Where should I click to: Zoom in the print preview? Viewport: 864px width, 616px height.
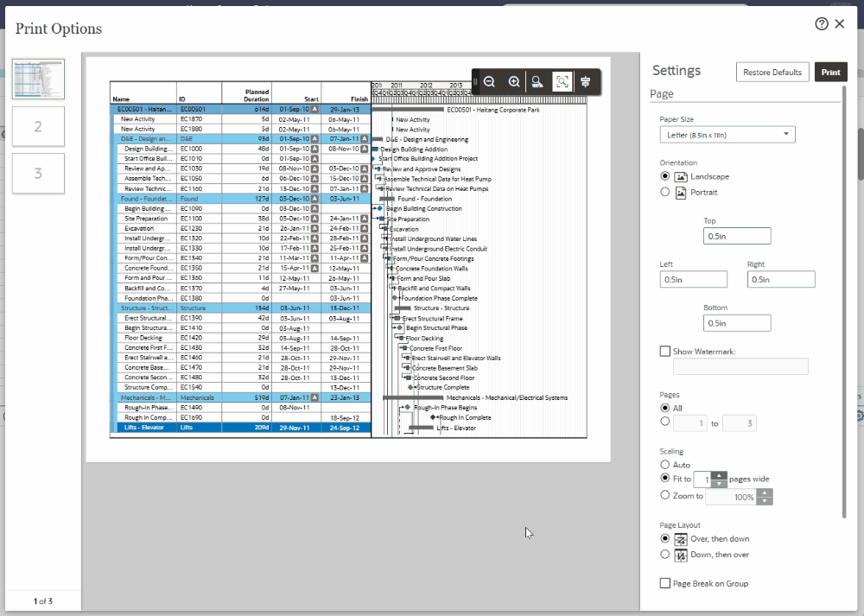click(513, 82)
